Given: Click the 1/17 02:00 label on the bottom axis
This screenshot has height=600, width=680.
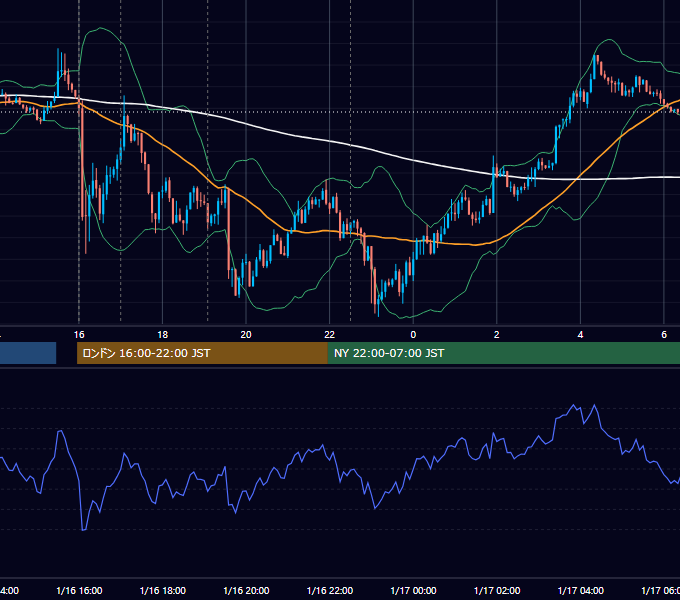Looking at the screenshot, I should pos(497,590).
